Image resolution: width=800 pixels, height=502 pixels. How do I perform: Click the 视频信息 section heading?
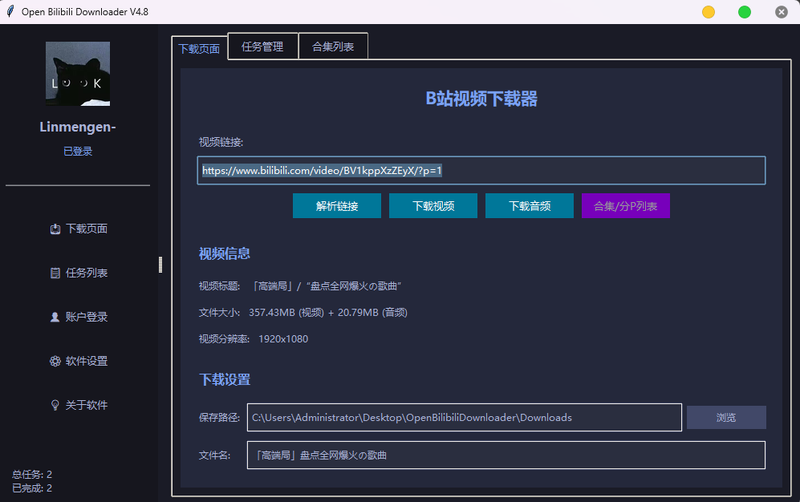(224, 254)
